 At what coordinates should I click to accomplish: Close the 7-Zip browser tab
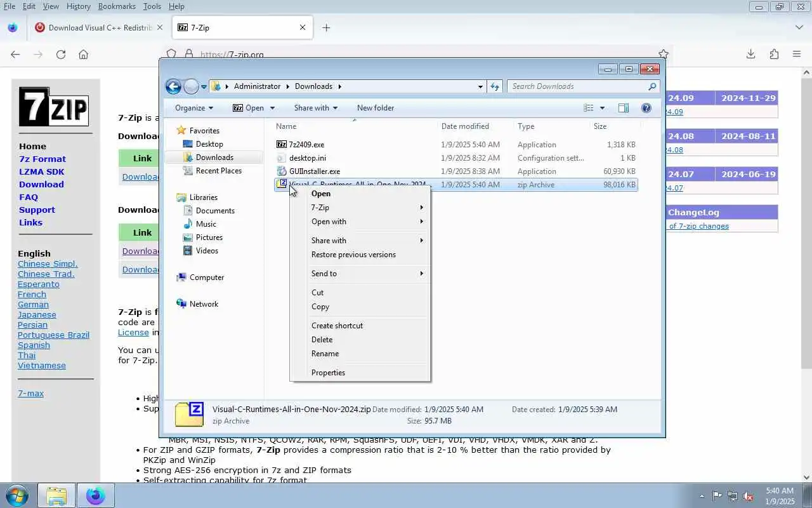[303, 28]
